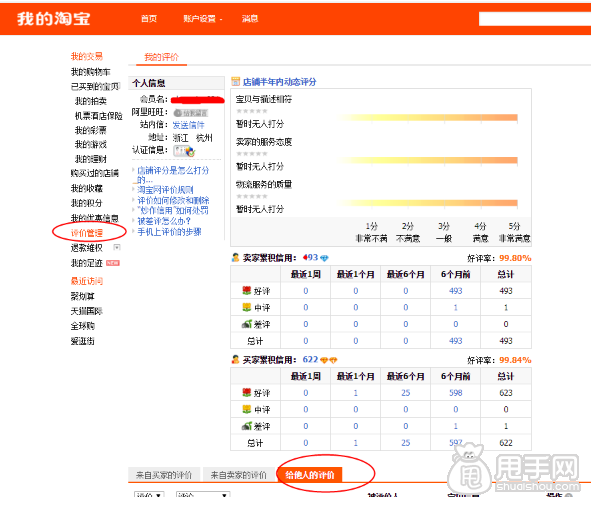
Task: Click seller 好评 count 493 under 6个月前
Action: (x=455, y=291)
